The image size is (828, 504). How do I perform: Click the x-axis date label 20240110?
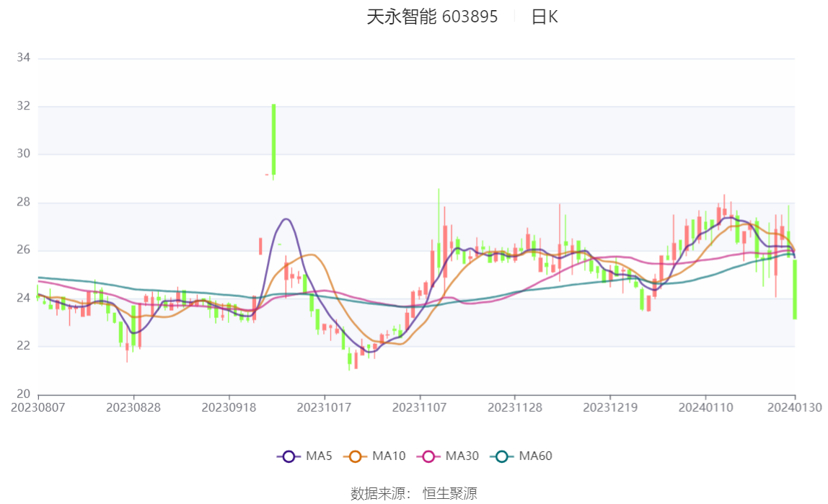705,407
